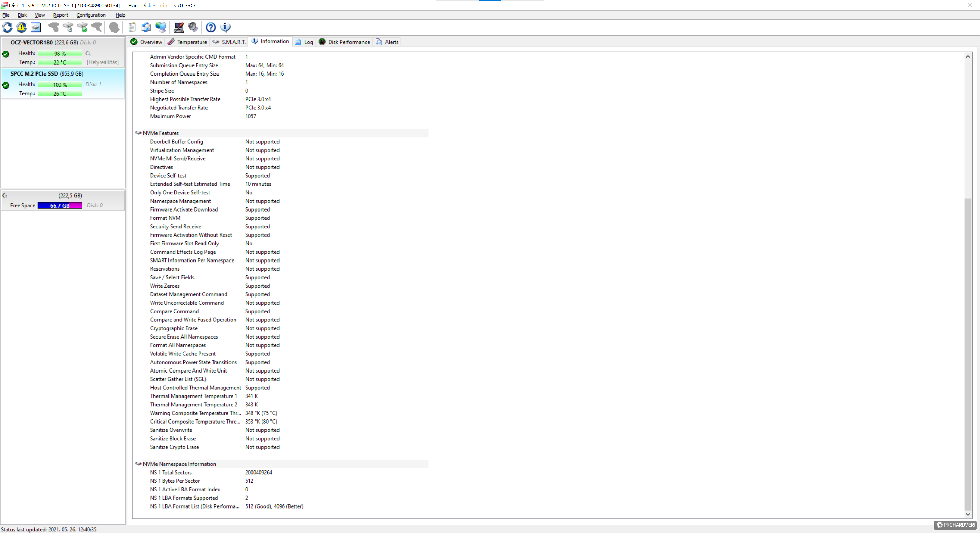Viewport: 980px width, 533px height.
Task: Click the [Helyreállítás] partition label
Action: click(x=103, y=62)
